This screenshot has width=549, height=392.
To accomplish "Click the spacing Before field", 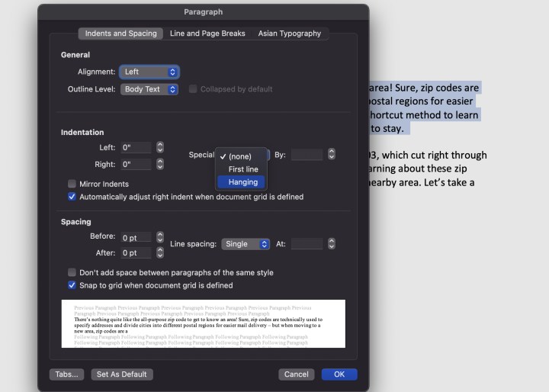I will point(136,238).
